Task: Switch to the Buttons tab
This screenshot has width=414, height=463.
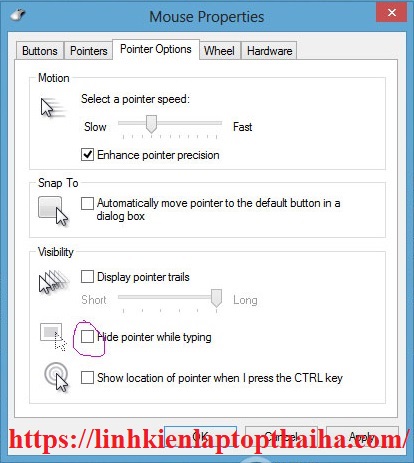Action: tap(40, 51)
